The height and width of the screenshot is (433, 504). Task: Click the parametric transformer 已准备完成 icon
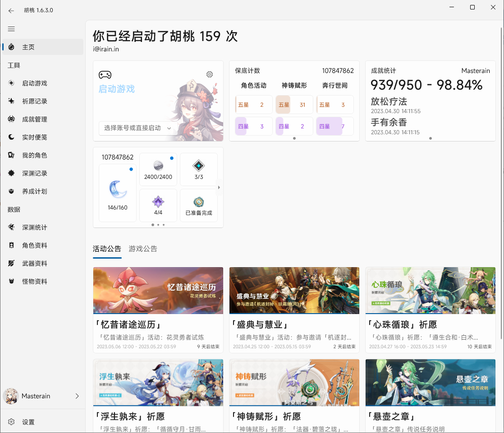pos(199,202)
